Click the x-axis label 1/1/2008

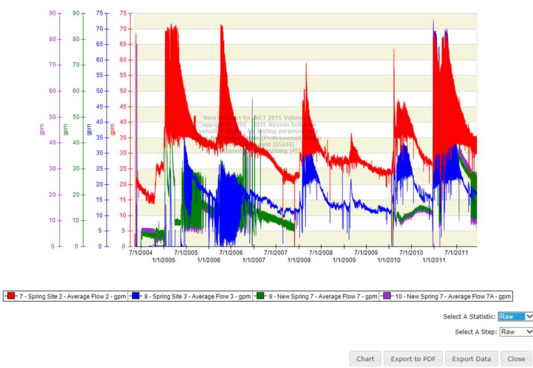[x=299, y=260]
